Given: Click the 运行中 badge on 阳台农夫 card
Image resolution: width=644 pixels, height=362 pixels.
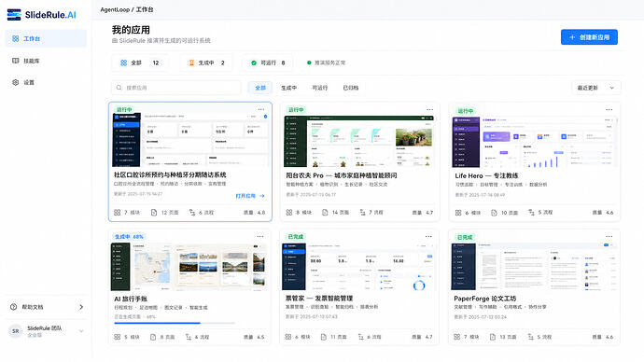Looking at the screenshot, I should point(296,110).
